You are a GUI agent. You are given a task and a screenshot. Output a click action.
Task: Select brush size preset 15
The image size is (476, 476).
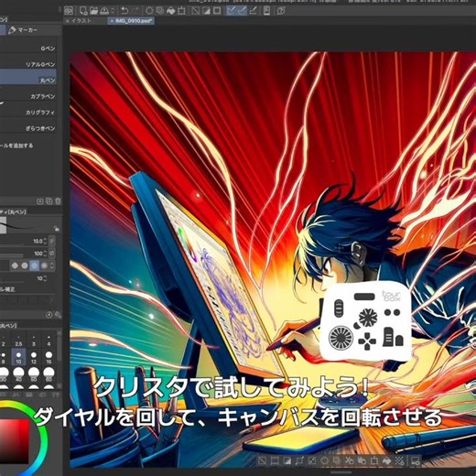[49, 357]
